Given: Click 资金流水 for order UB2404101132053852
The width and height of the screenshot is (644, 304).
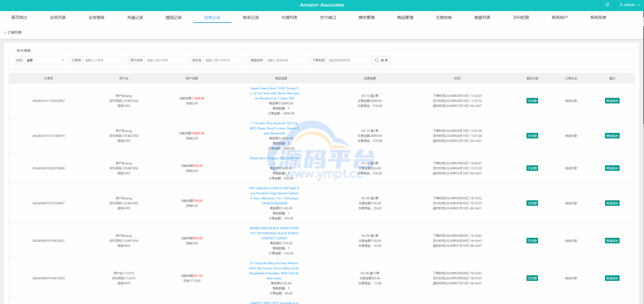Looking at the screenshot, I should (612, 101).
